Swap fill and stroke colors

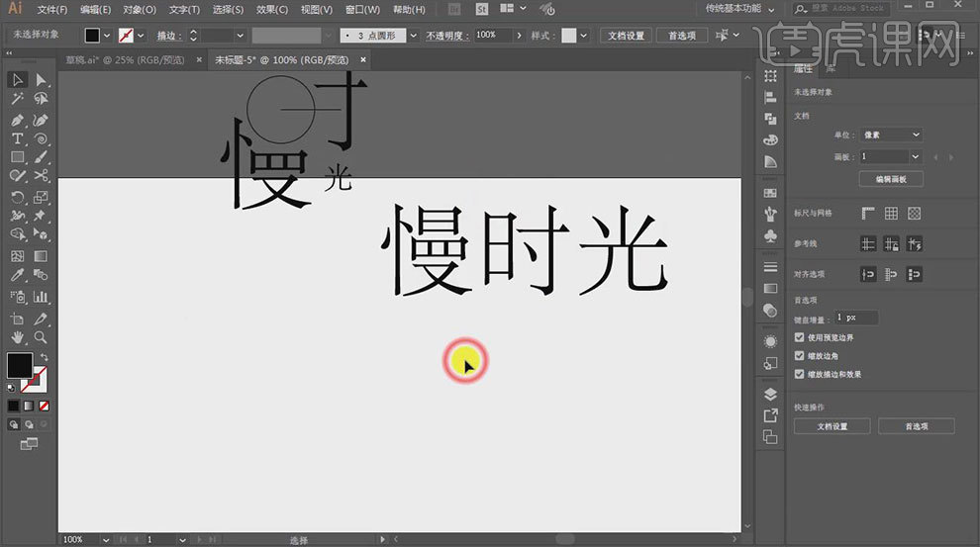[44, 357]
